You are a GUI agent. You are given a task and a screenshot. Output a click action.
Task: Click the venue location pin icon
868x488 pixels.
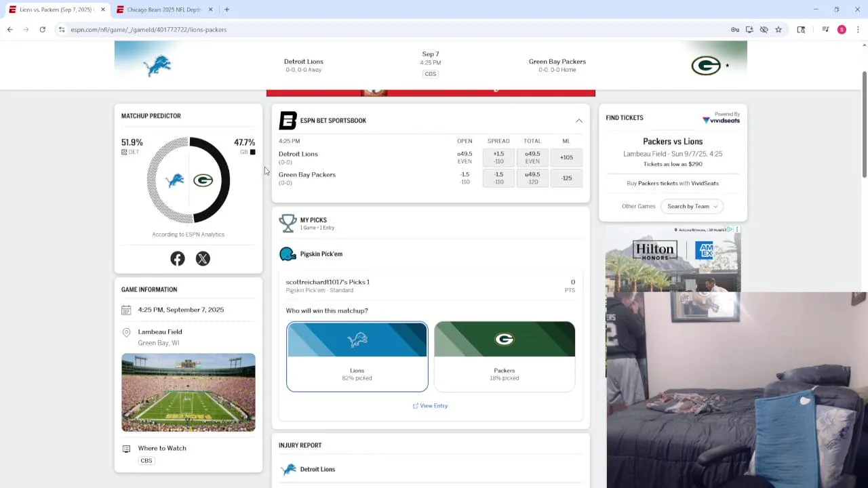(x=126, y=332)
